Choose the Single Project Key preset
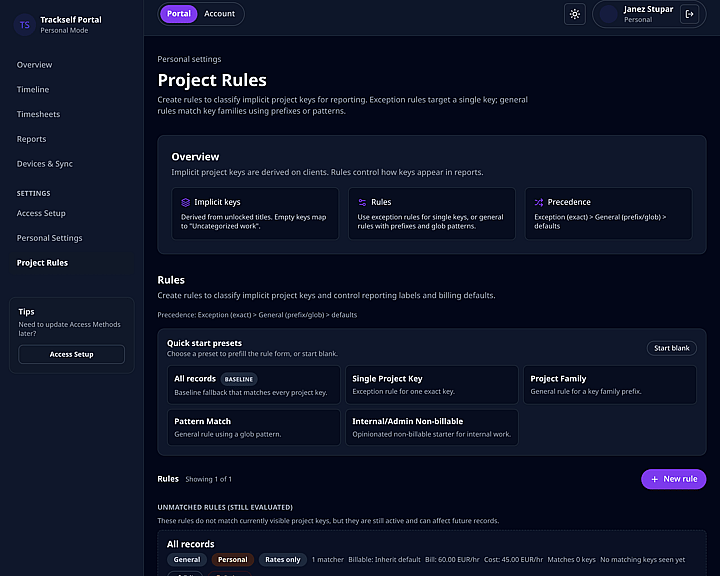The height and width of the screenshot is (576, 720). (x=432, y=385)
